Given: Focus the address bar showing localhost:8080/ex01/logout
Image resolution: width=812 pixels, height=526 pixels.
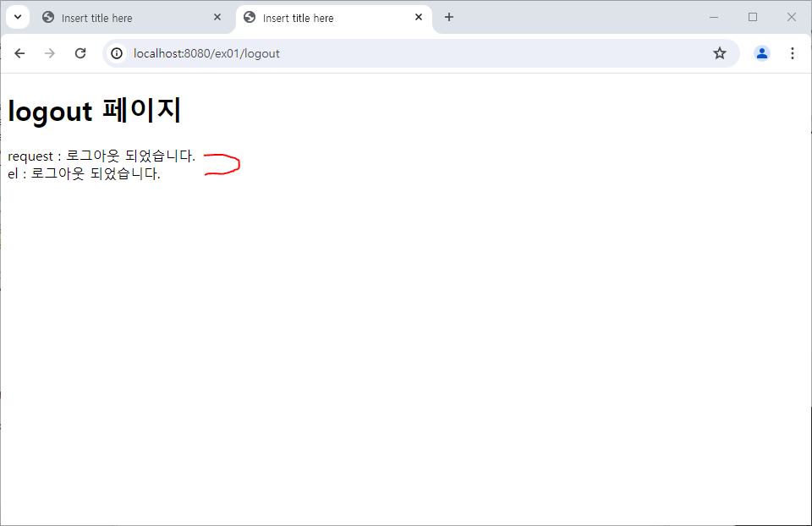Looking at the screenshot, I should 420,53.
